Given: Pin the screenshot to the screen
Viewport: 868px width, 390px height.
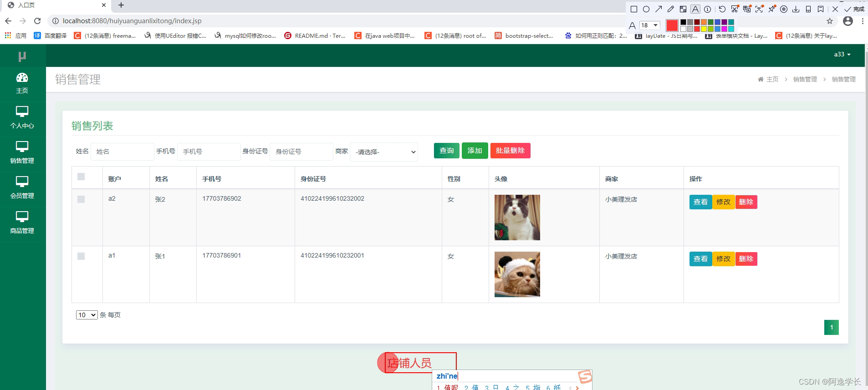Looking at the screenshot, I should click(771, 9).
